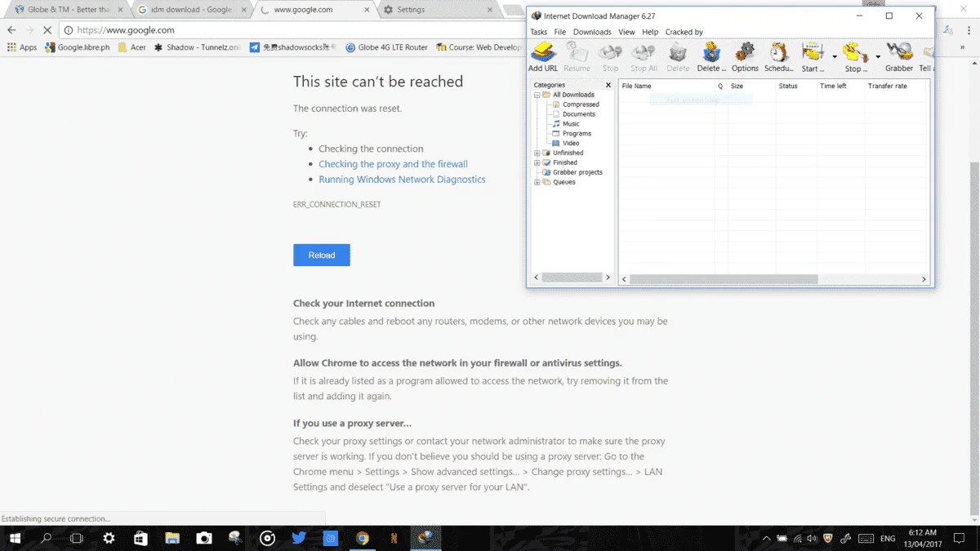The image size is (980, 551).
Task: Switch to the Globe & TM Chrome tab
Action: pyautogui.click(x=69, y=10)
